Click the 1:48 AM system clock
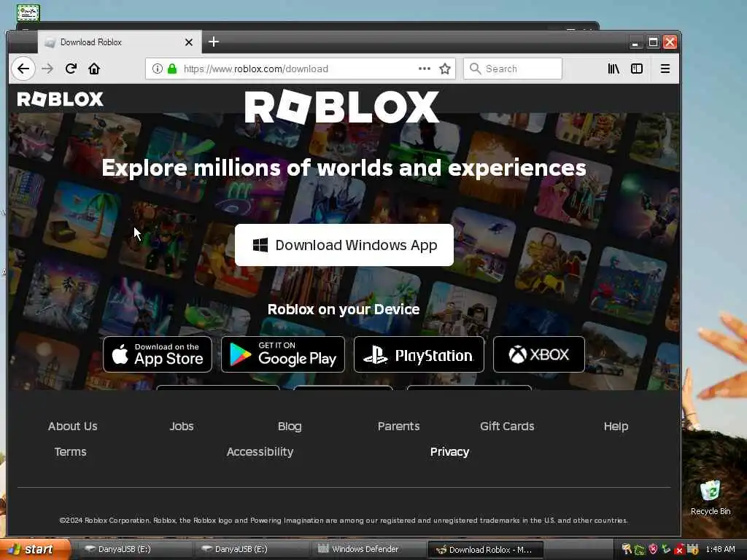The width and height of the screenshot is (747, 560). click(720, 549)
